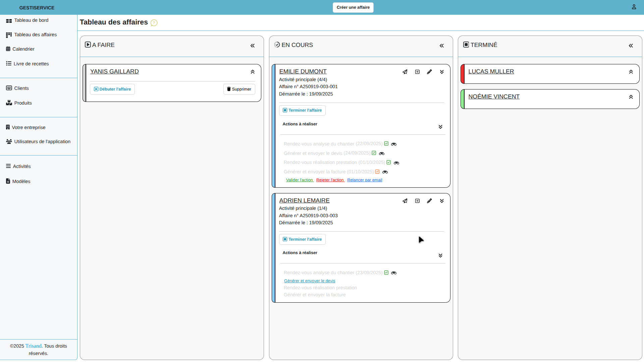Expand the Lucas Muller card
Viewport: 644px width, 362px height.
pos(631,72)
